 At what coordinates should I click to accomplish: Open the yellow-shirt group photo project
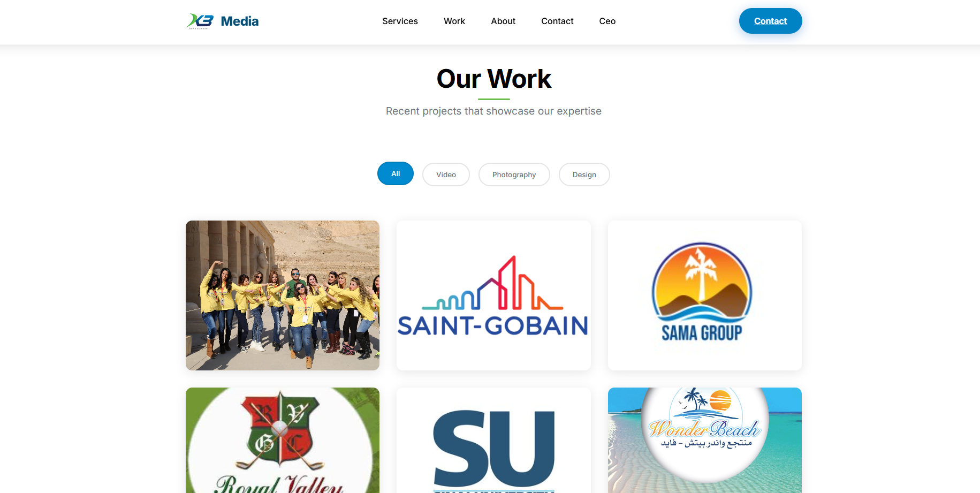tap(283, 295)
